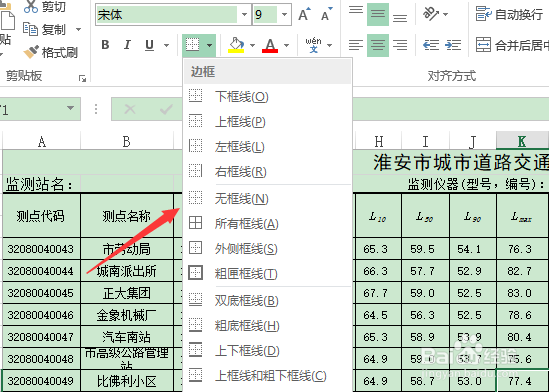This screenshot has width=549, height=392.
Task: Open text Orientation dropdown arrow
Action: [x=445, y=14]
